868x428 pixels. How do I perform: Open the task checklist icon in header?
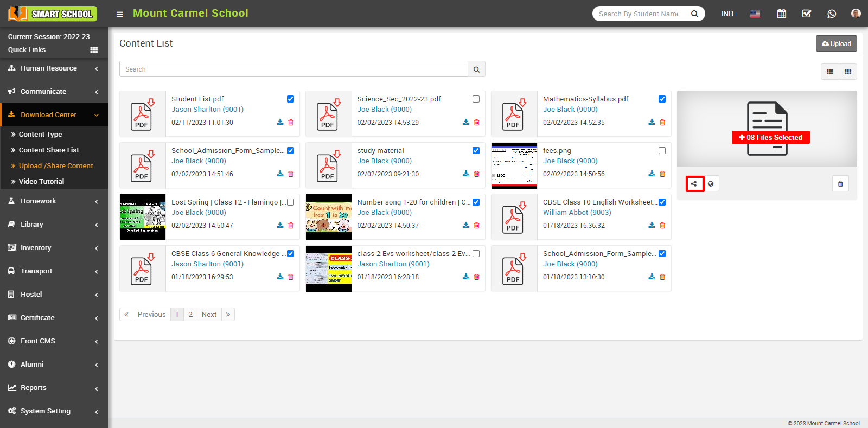tap(807, 14)
